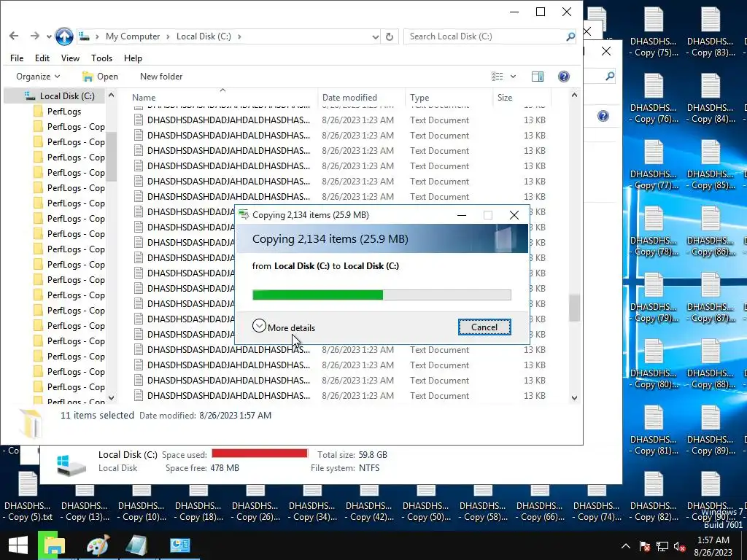Select desktop file Copy (75)

[x=654, y=33]
